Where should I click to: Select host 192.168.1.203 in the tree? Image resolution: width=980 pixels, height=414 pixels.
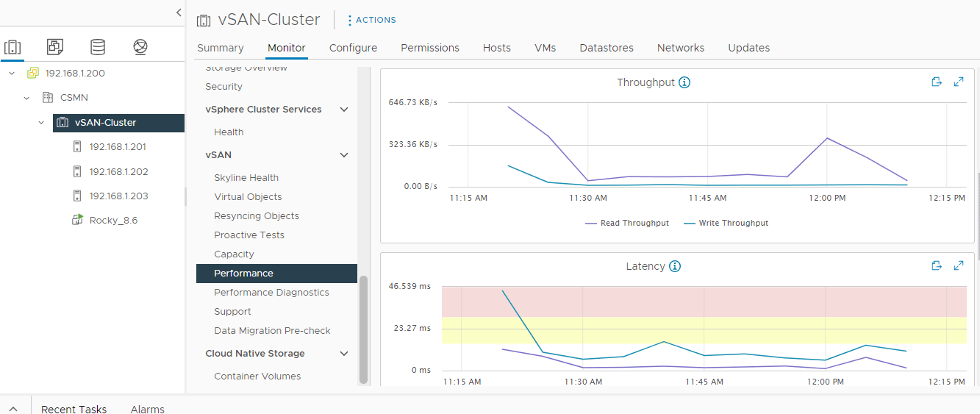tap(118, 196)
